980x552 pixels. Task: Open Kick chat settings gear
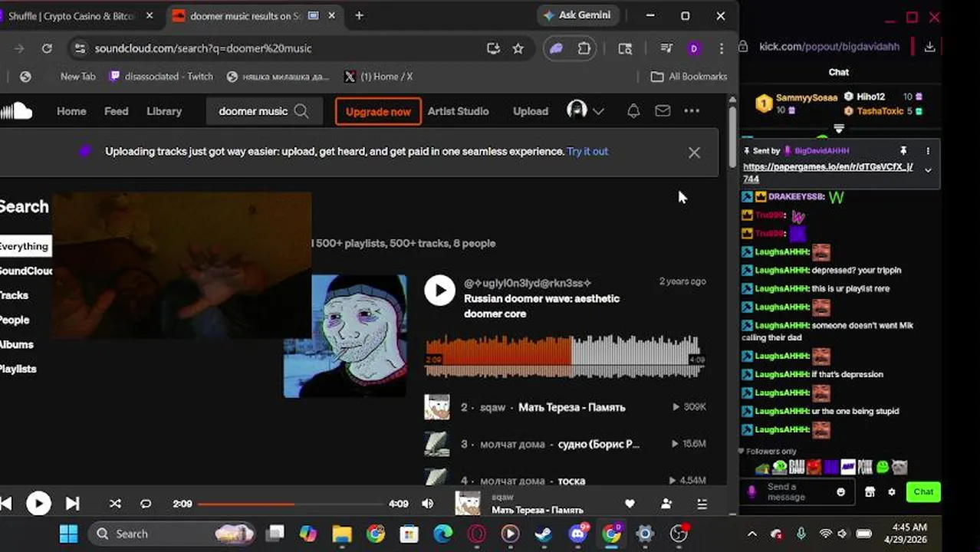coord(891,492)
